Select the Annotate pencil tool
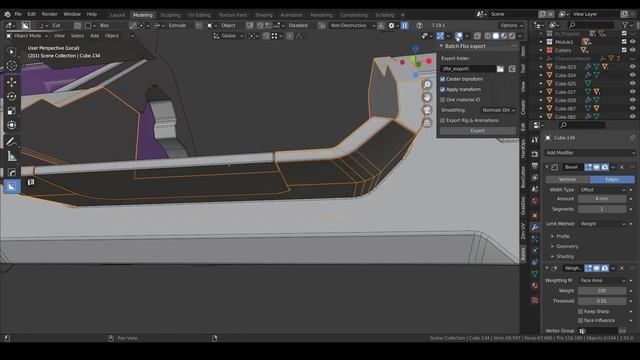 click(x=11, y=142)
